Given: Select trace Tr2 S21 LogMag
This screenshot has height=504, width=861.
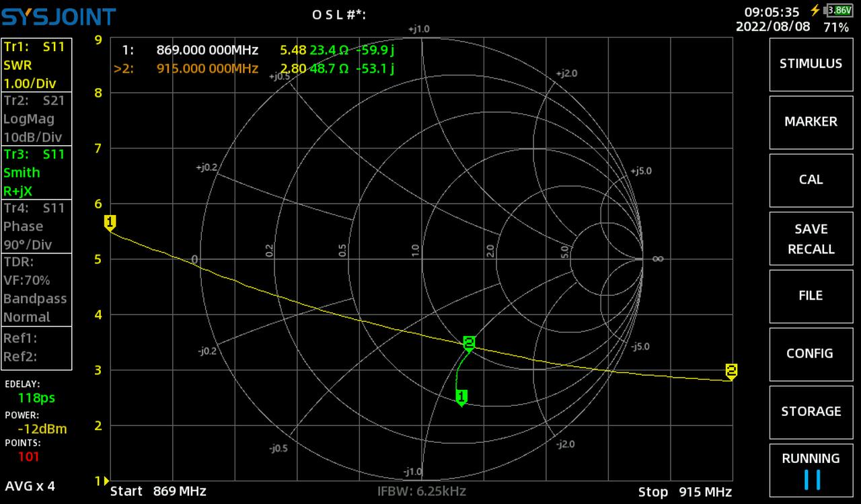Looking at the screenshot, I should click(x=36, y=119).
